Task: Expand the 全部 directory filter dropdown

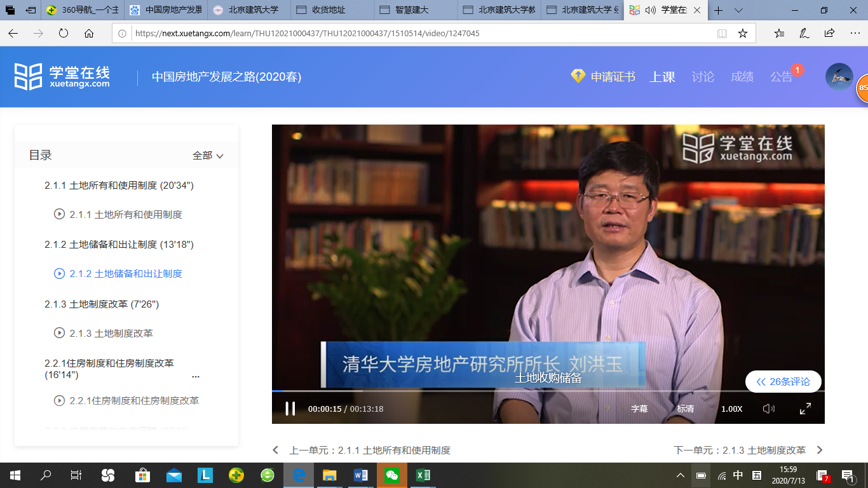Action: click(x=208, y=156)
